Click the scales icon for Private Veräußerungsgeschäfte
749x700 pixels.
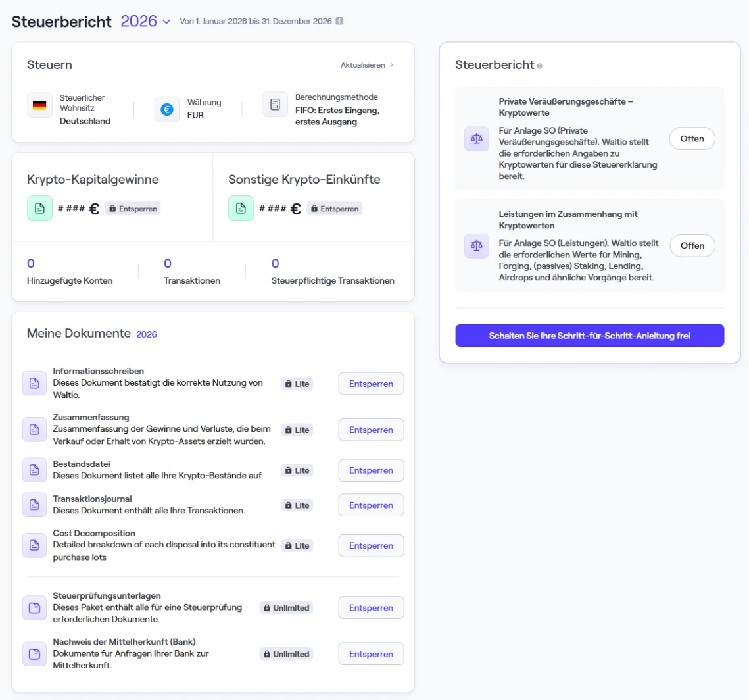477,139
